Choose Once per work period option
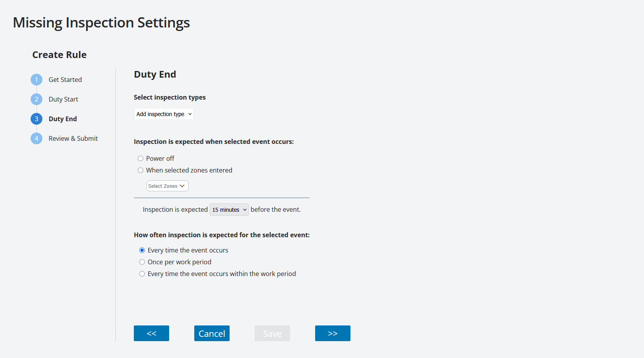This screenshot has height=358, width=644. point(142,262)
